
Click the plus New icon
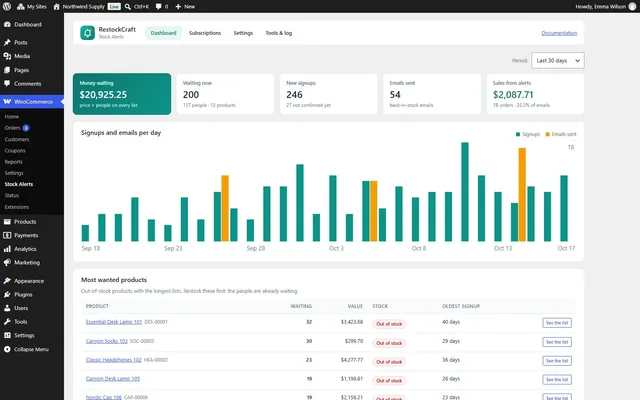point(178,7)
